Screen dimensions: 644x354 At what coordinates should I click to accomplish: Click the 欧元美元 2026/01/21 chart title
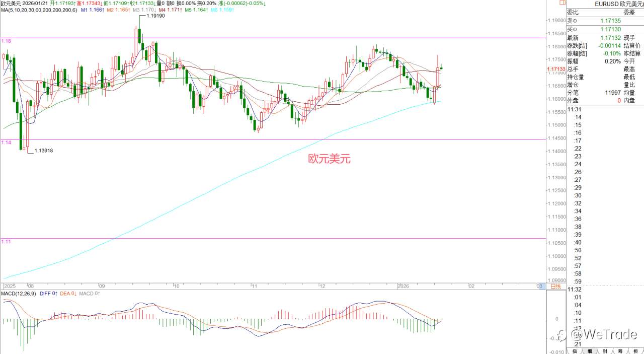click(24, 4)
